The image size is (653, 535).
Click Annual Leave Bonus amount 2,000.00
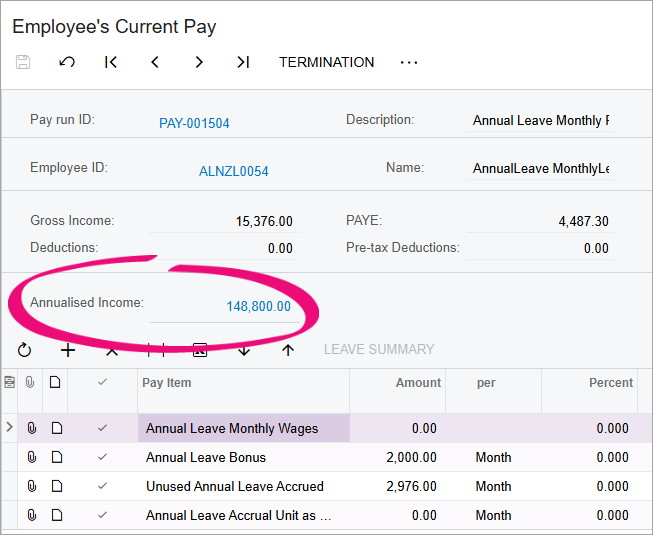[411, 458]
